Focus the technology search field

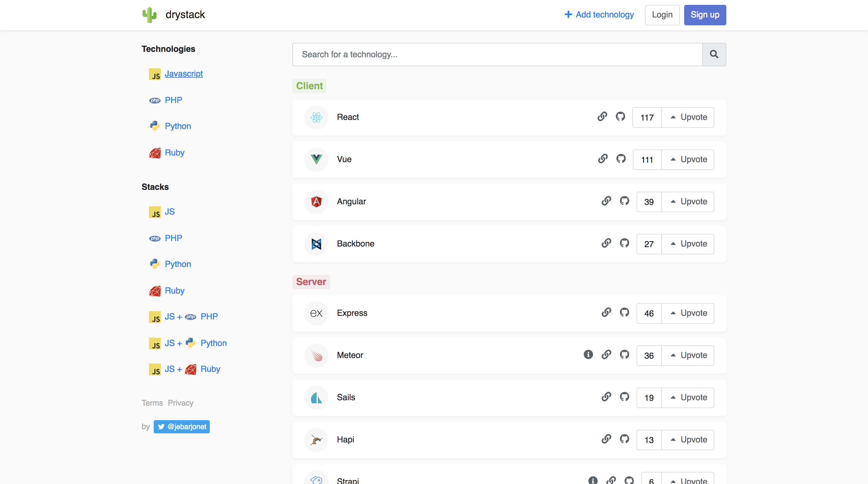tap(497, 54)
